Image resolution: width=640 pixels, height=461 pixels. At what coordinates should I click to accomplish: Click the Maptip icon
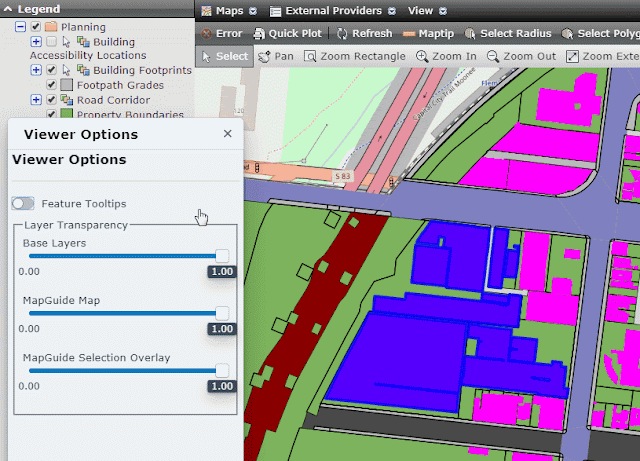click(409, 34)
